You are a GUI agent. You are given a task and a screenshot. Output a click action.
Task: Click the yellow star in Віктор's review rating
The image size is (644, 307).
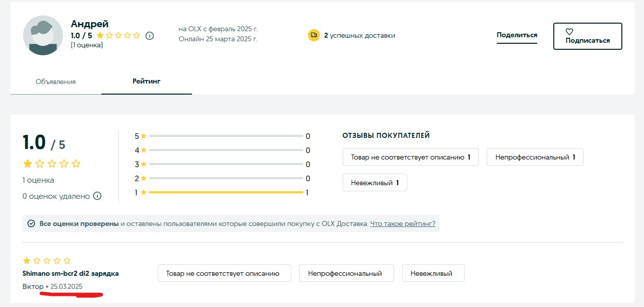[x=27, y=261]
